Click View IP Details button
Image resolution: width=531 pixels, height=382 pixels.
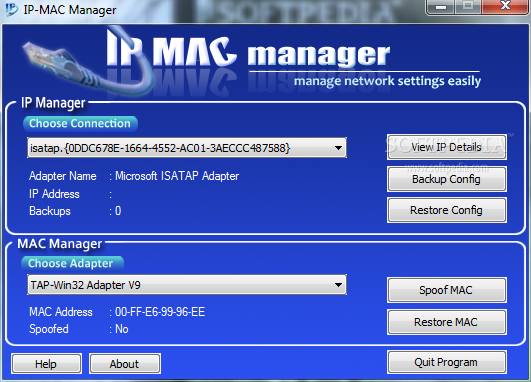coord(447,147)
